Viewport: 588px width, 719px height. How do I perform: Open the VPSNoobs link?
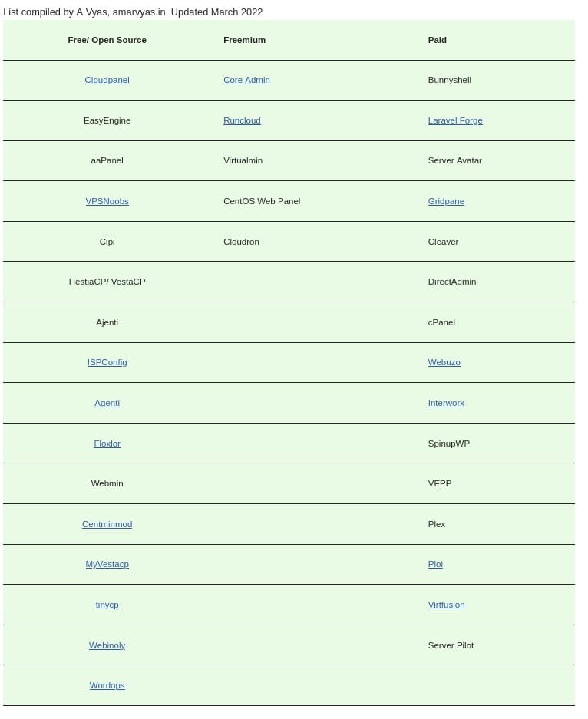pyautogui.click(x=107, y=201)
